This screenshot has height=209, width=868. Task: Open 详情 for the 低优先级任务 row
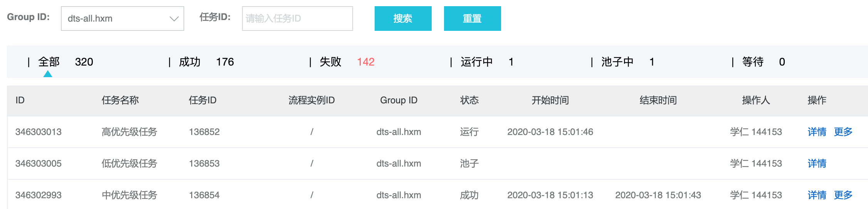[817, 163]
